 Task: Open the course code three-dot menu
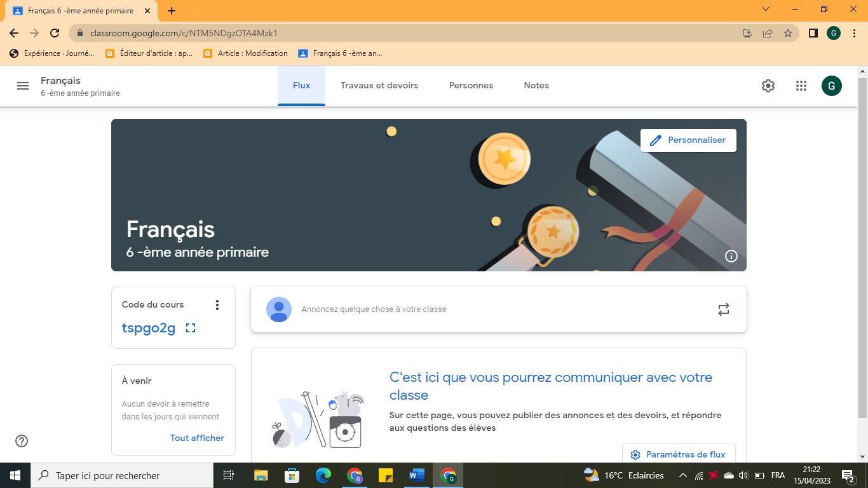click(x=217, y=305)
